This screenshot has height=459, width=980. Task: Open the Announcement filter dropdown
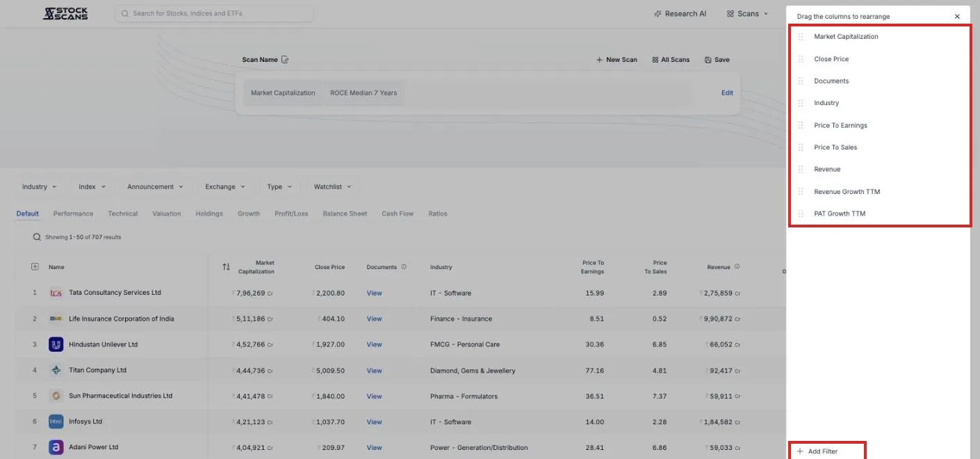[x=155, y=187]
